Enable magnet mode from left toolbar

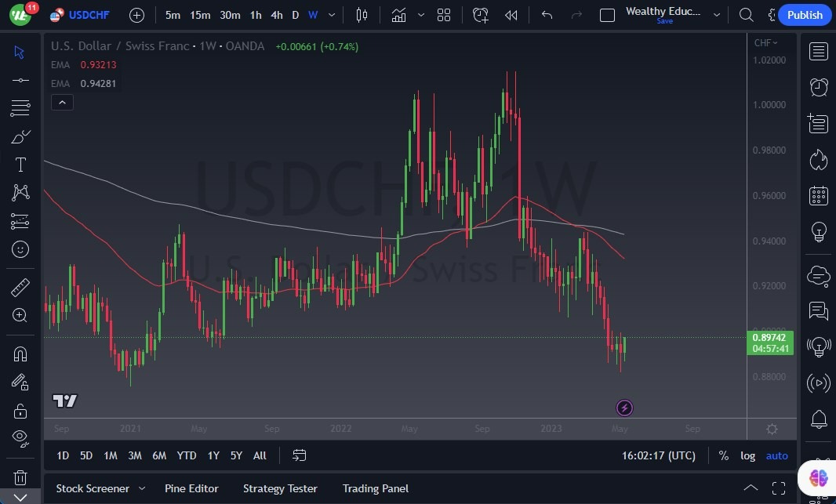tap(20, 354)
